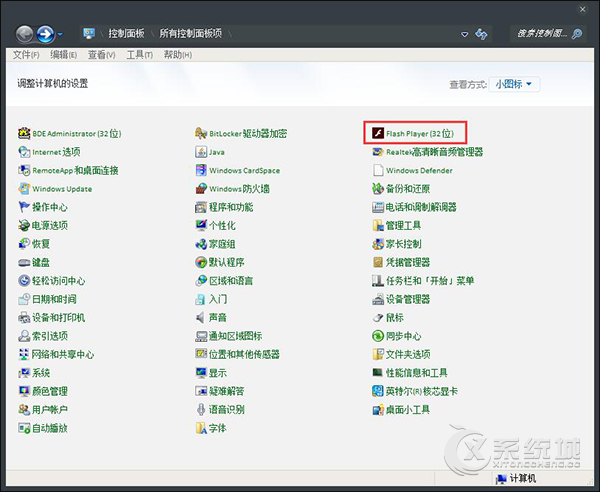The image size is (600, 492).
Task: Open 桌面小工具 link
Action: click(408, 410)
